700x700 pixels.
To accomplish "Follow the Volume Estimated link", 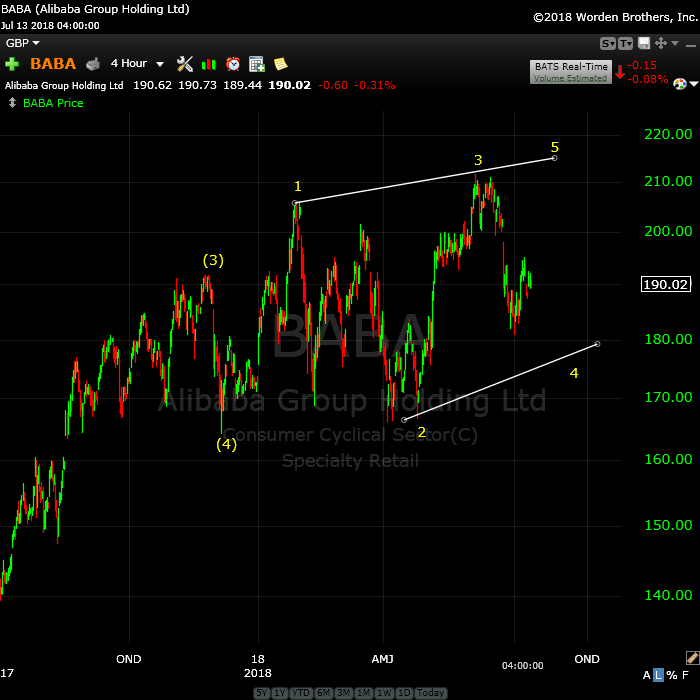I will pos(570,78).
